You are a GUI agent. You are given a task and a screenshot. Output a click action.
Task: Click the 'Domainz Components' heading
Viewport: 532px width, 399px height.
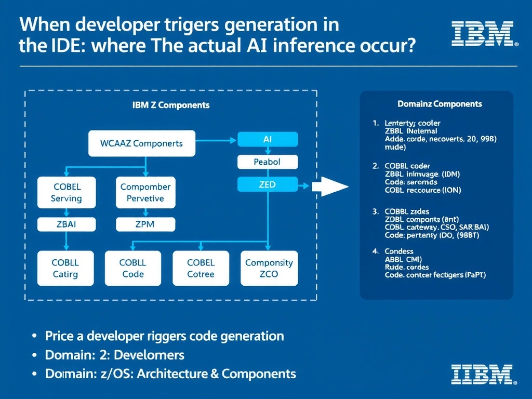click(x=440, y=104)
